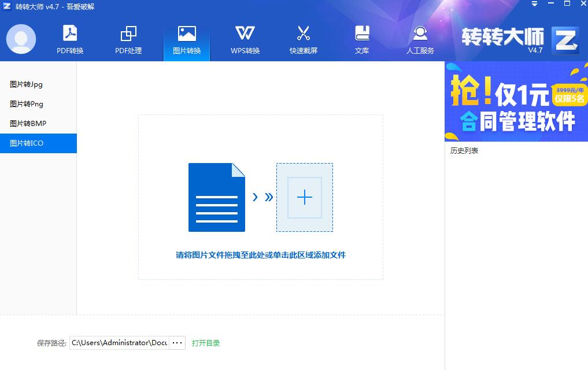Click the 转转大师 Z logo
The height and width of the screenshot is (370, 588).
coord(565,40)
